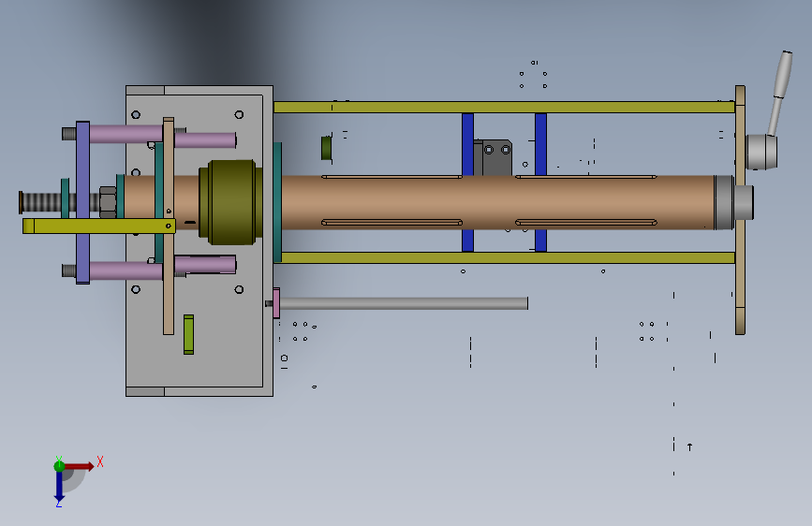Click the blue Z axis arrow of the triad

[x=59, y=486]
